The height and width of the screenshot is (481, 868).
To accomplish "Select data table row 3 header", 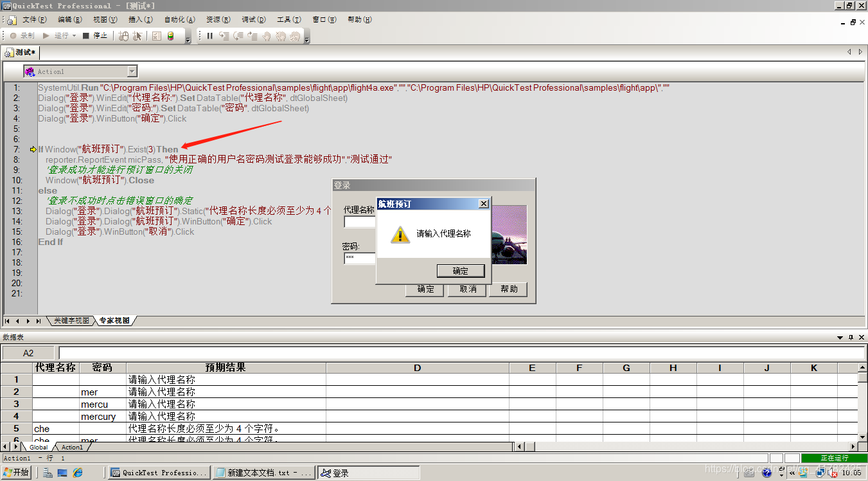I will [x=17, y=404].
